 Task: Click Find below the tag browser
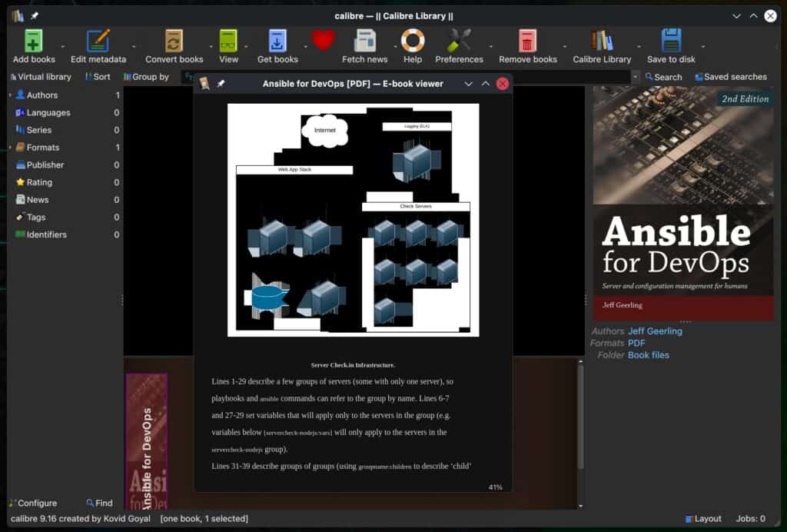click(x=99, y=503)
